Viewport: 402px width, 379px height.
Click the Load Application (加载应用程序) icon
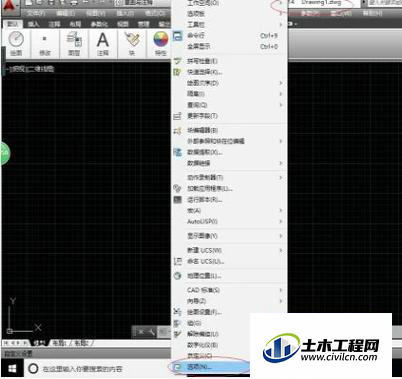177,189
